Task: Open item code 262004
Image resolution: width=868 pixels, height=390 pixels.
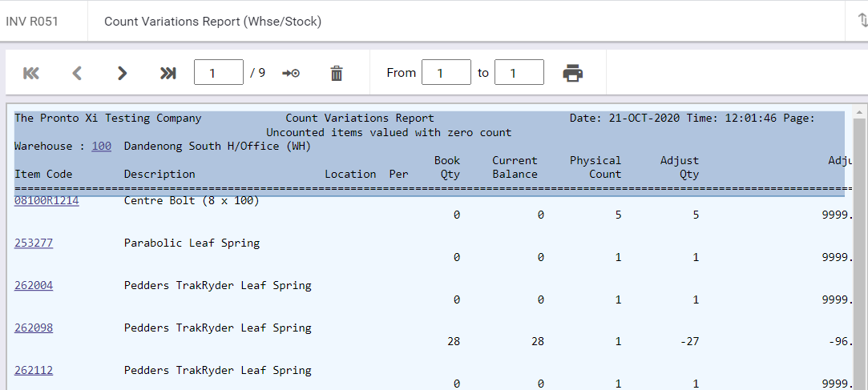Action: 34,285
